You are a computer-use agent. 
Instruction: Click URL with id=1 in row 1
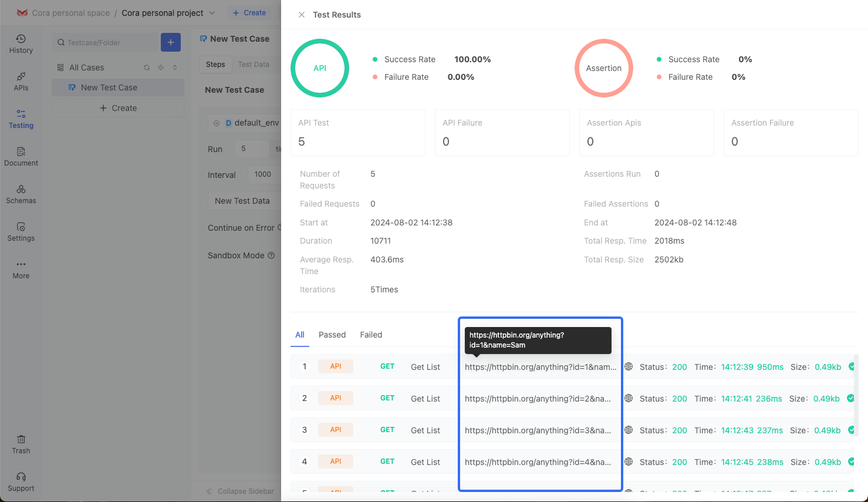[541, 367]
